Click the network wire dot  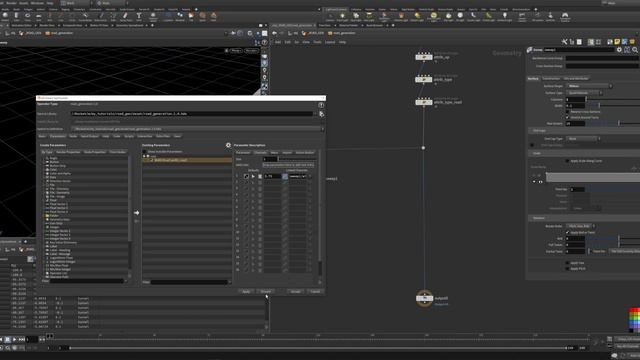click(x=423, y=148)
